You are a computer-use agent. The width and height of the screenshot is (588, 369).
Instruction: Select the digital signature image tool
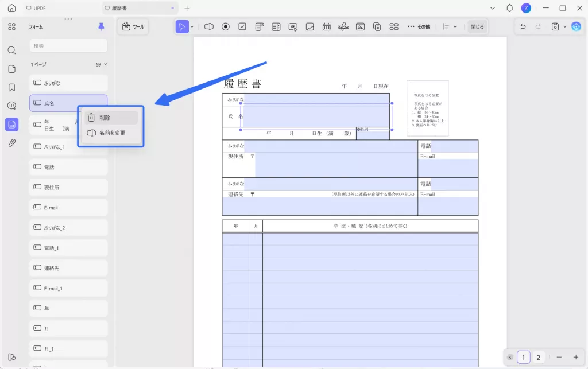point(360,26)
